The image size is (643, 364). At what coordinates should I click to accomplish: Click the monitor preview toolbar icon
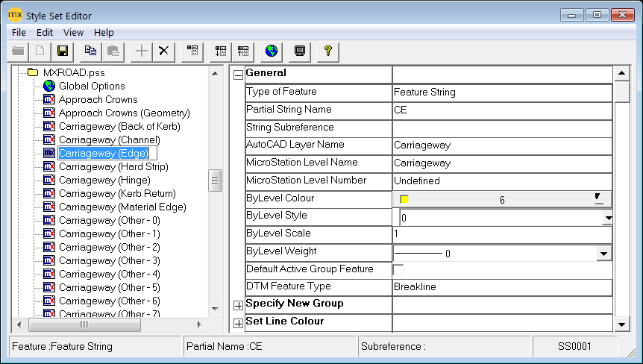tap(300, 51)
